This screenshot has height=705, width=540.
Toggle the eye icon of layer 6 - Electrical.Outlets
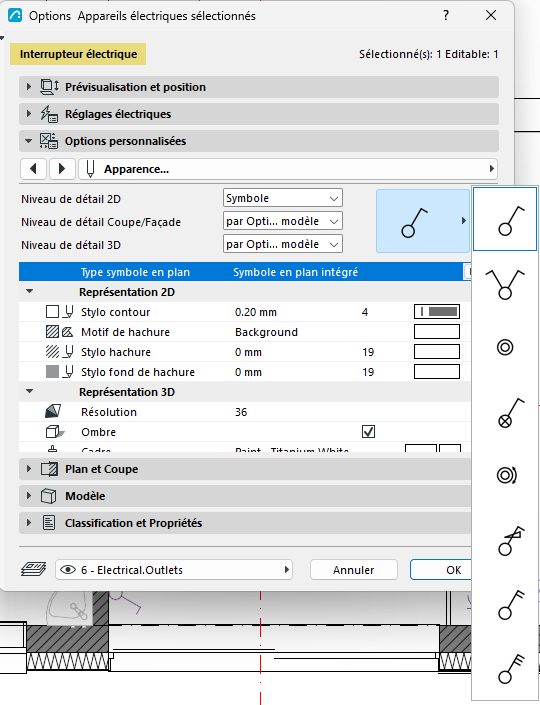68,570
